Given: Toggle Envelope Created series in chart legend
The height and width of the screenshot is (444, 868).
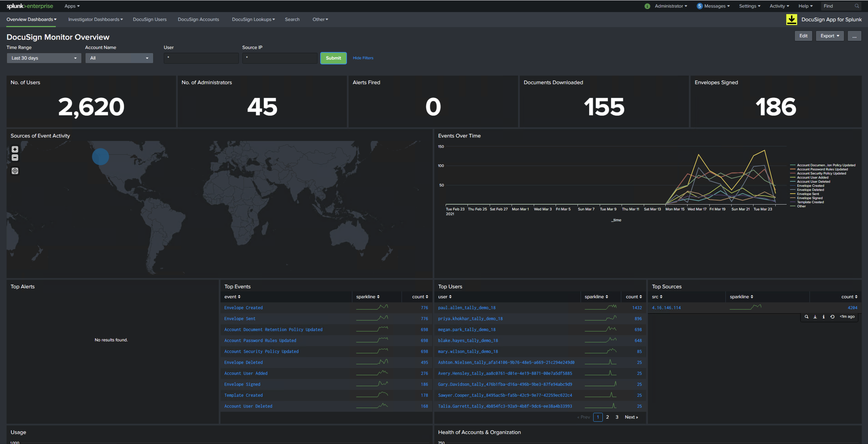Looking at the screenshot, I should click(x=810, y=186).
